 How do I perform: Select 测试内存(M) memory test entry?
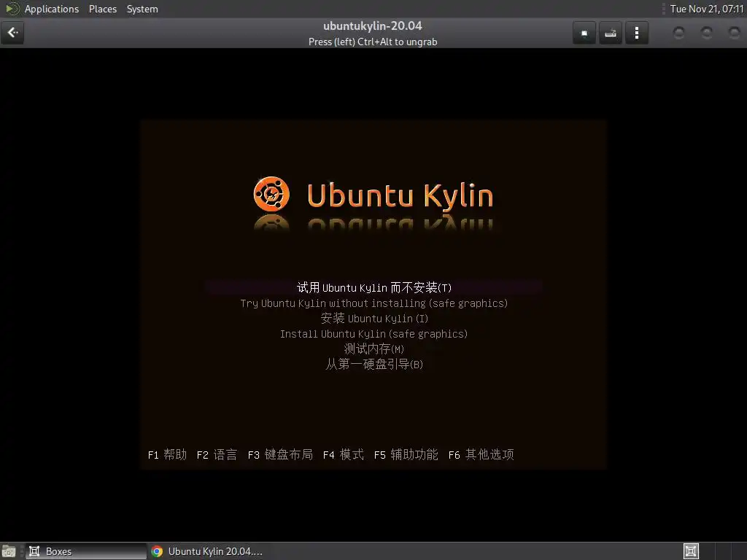374,349
